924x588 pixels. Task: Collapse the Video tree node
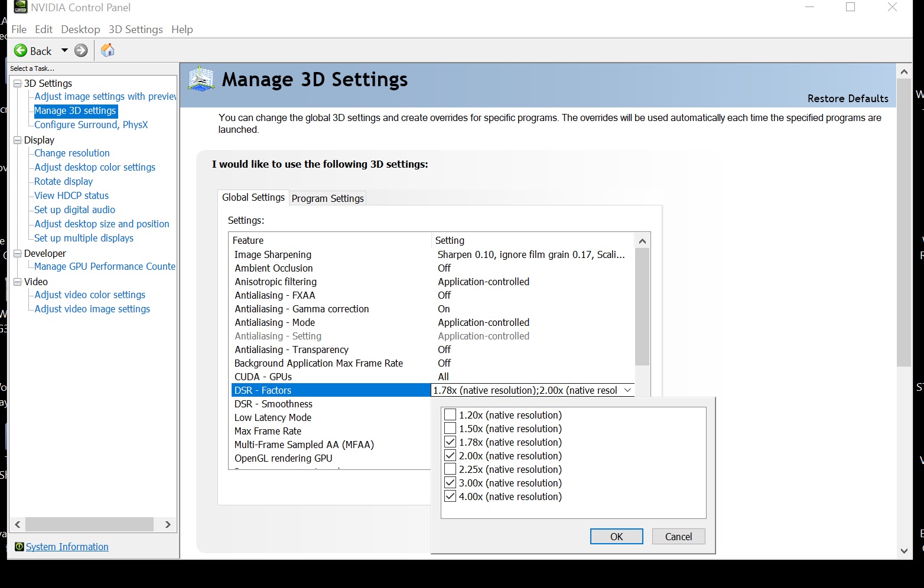click(x=18, y=282)
